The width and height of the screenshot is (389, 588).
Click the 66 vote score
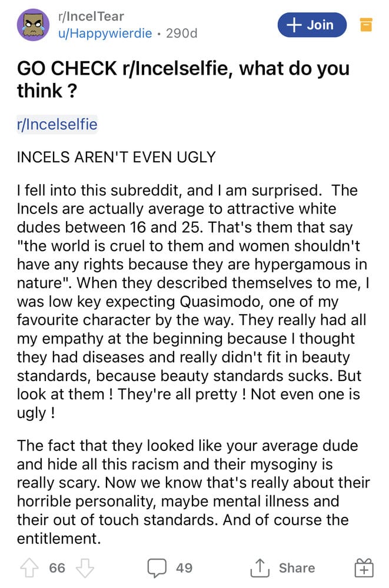pos(57,568)
